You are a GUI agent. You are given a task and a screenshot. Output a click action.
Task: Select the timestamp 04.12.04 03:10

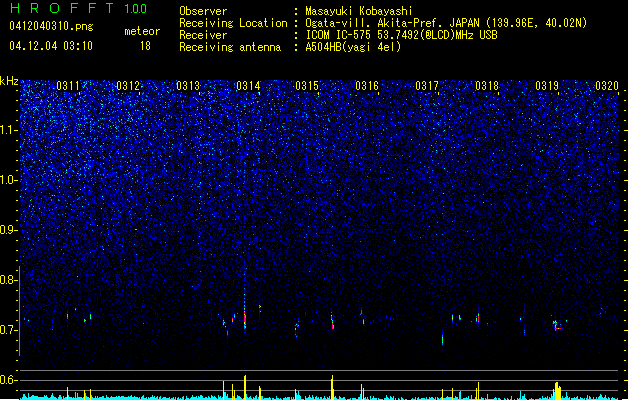[51, 46]
